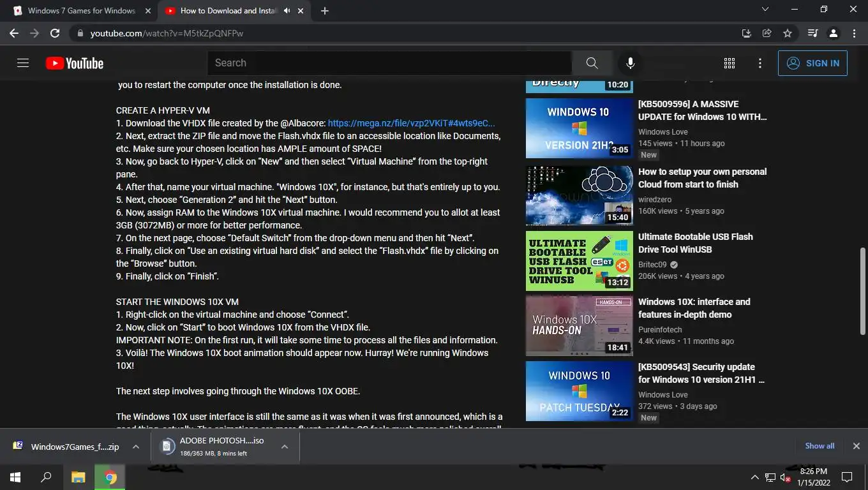The image size is (868, 490).
Task: Visit Britec09 channel name
Action: click(652, 265)
